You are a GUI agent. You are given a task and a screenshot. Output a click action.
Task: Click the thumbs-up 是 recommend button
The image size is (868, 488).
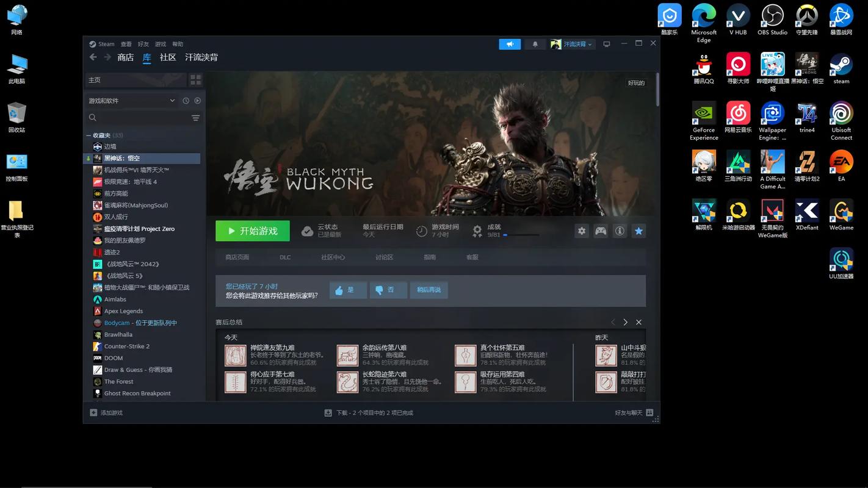[348, 290]
